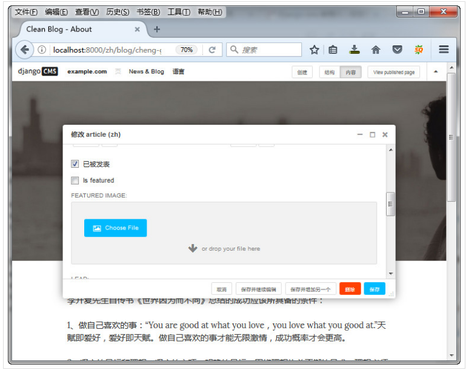Screen dimensions: 466x370
Task: Click View published page button
Action: point(394,72)
